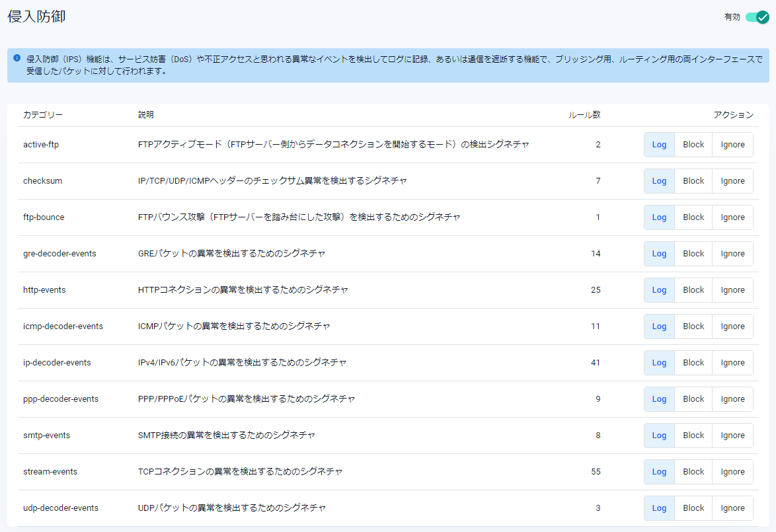The image size is (776, 532).
Task: Click the ルール数 column header
Action: point(584,115)
